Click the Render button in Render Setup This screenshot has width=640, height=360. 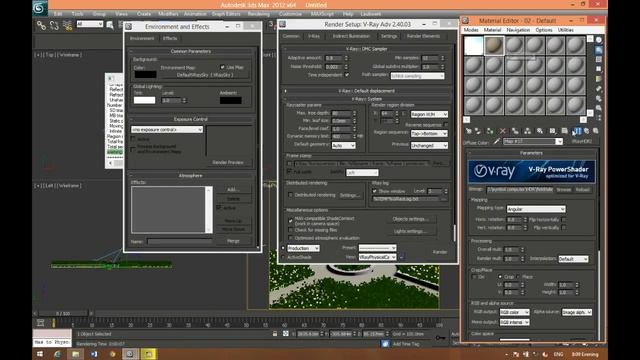tap(440, 252)
